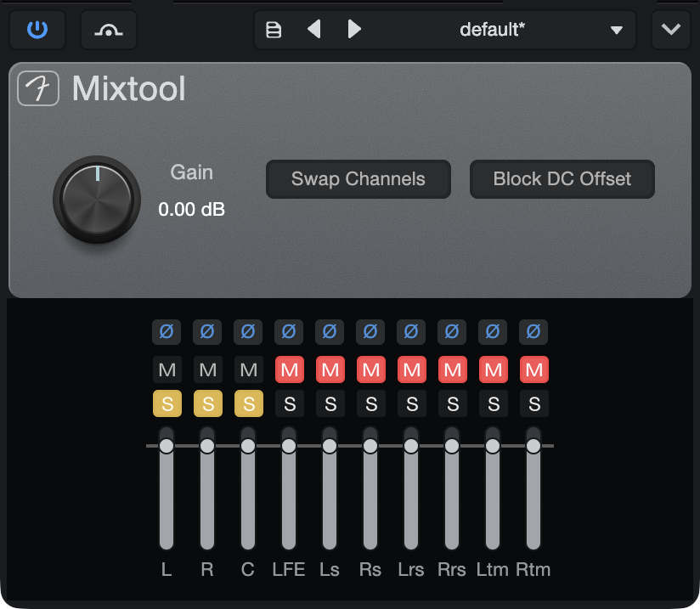Toggle Swap Channels
The height and width of the screenshot is (609, 700).
(358, 179)
